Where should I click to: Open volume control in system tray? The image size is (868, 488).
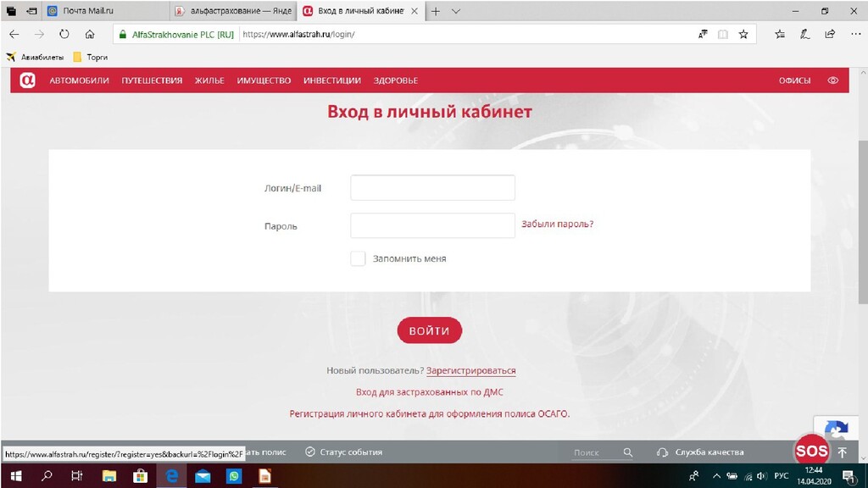[x=762, y=476]
